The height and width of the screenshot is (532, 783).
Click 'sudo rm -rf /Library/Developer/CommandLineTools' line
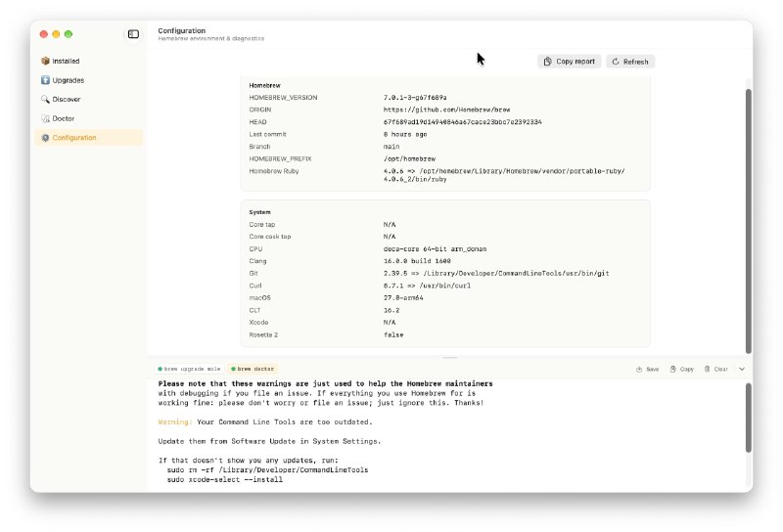(x=267, y=470)
